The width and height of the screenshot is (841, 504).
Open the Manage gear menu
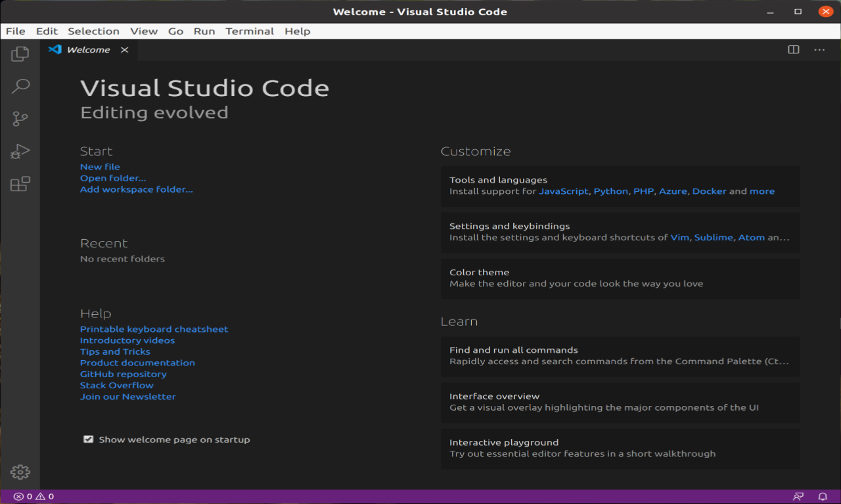point(20,472)
